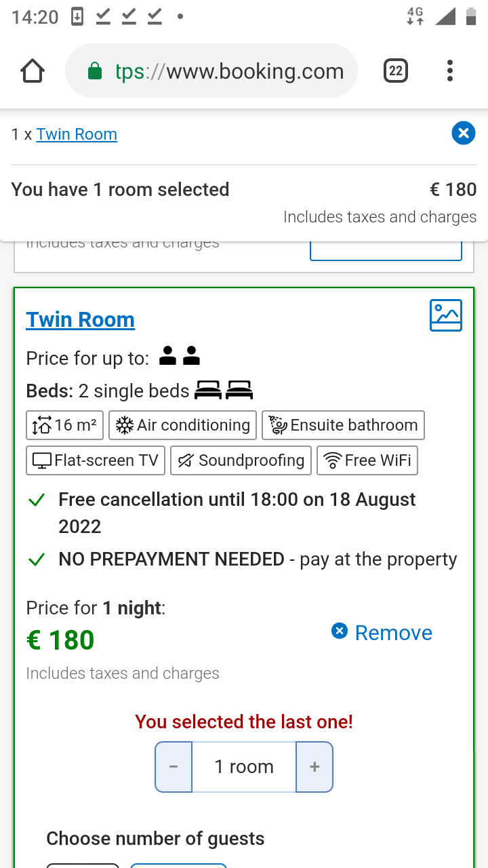Tap the Flat-screen TV amenity badge
Screen dimensions: 488x868
click(x=96, y=460)
